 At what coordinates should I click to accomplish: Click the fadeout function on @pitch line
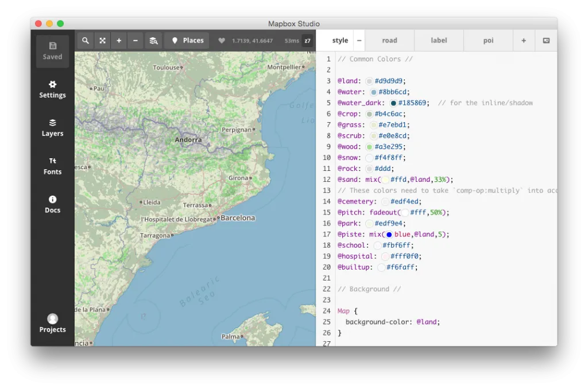(x=383, y=212)
